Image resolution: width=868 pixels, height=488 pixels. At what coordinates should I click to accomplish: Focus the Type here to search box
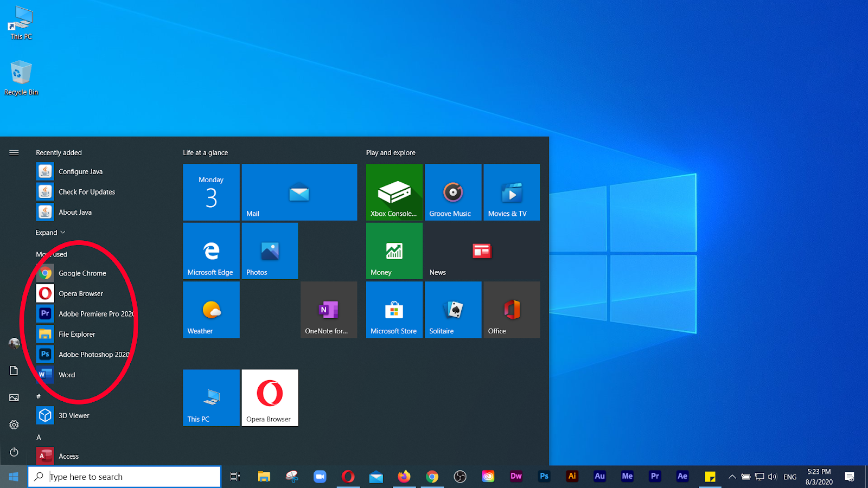(x=125, y=477)
